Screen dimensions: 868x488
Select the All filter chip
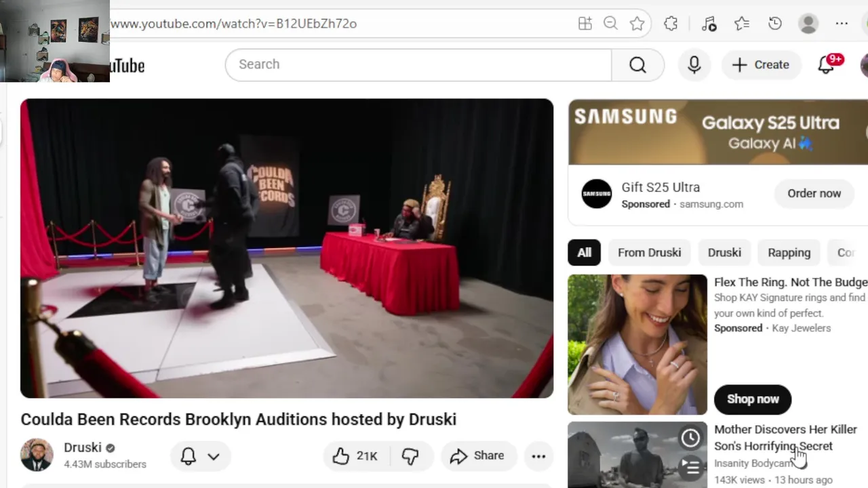[584, 253]
